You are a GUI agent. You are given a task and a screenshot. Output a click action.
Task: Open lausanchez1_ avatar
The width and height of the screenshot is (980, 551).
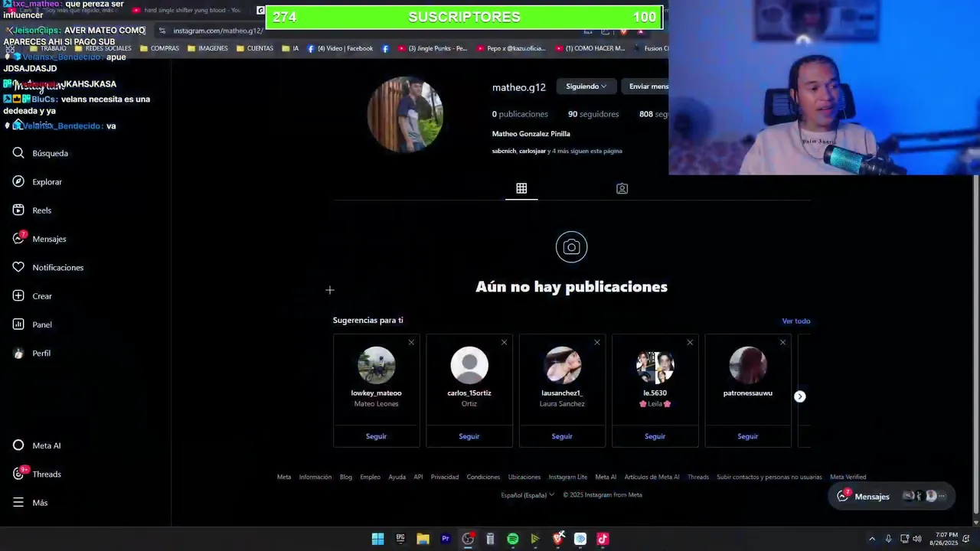[x=562, y=365]
